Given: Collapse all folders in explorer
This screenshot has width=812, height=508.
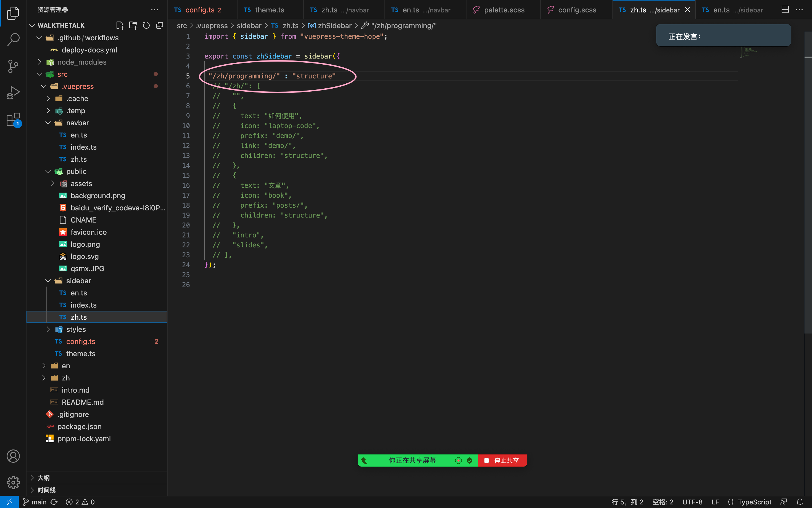Looking at the screenshot, I should point(160,25).
